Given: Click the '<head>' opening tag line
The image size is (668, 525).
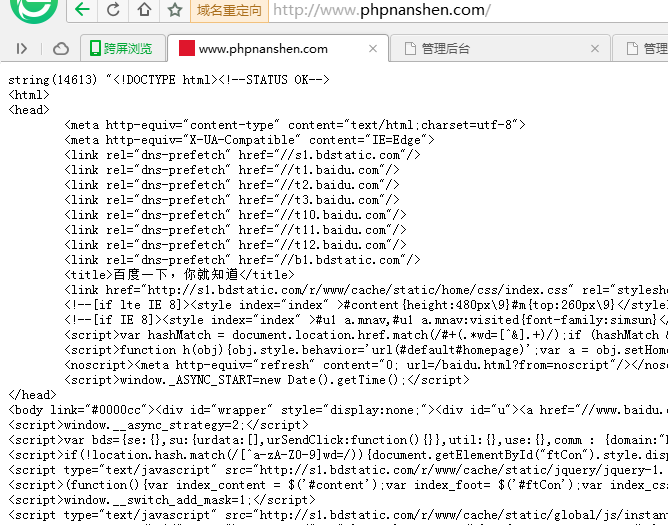Looking at the screenshot, I should pos(29,110).
